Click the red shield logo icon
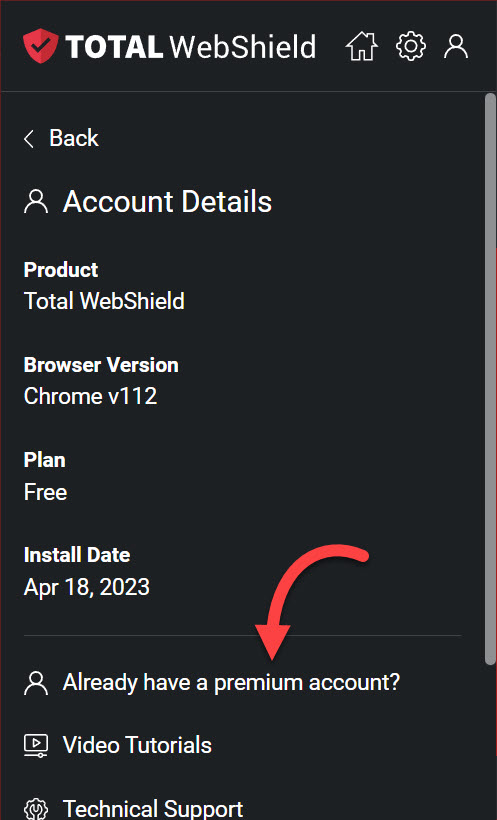 (40, 46)
